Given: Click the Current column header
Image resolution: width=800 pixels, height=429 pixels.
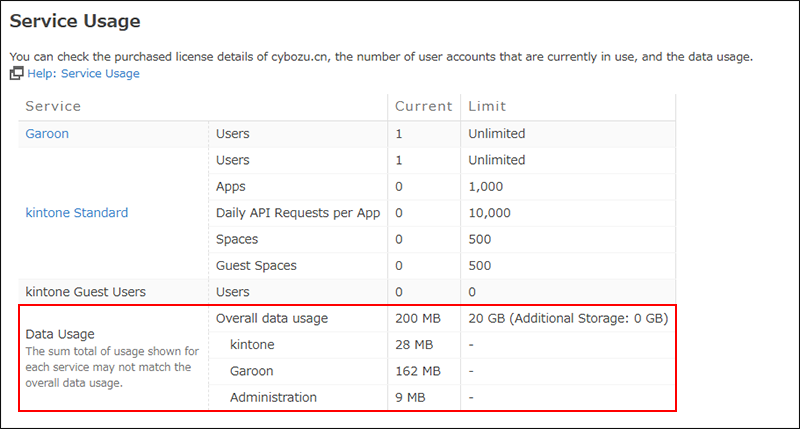Looking at the screenshot, I should pos(424,106).
